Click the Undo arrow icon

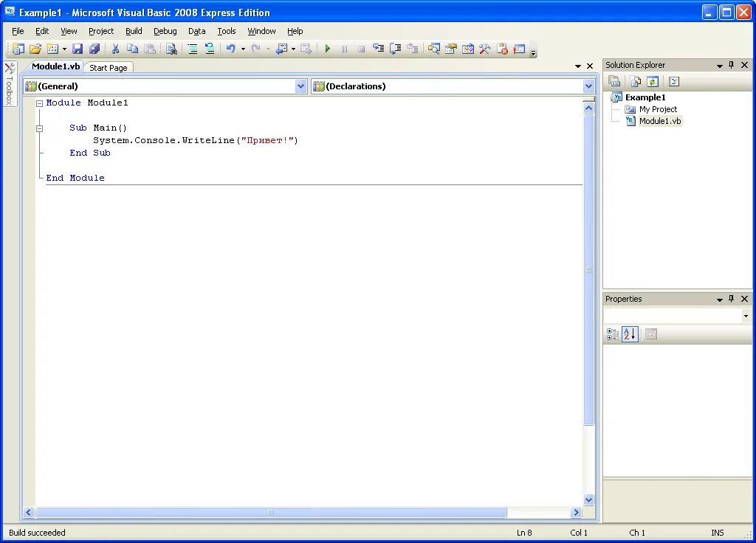click(x=231, y=49)
